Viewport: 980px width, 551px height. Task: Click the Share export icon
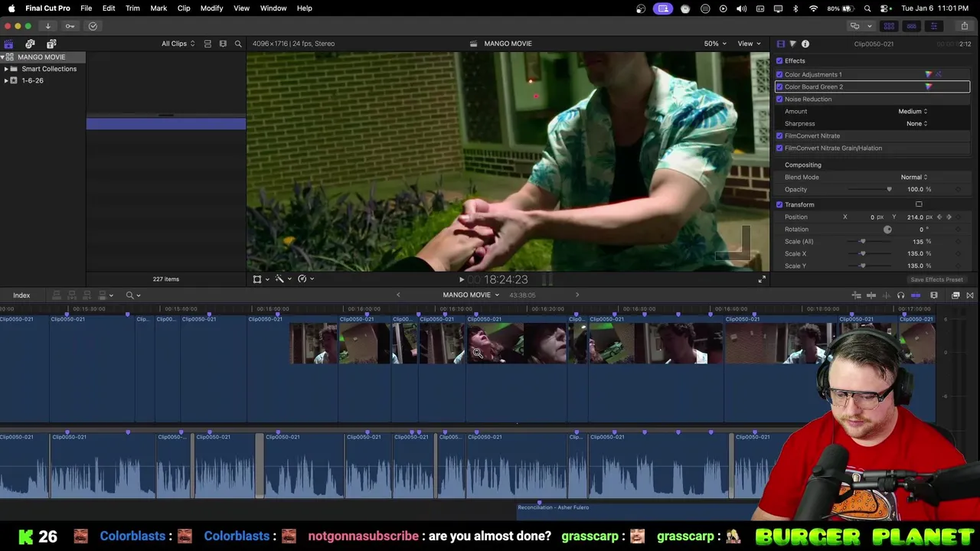click(964, 26)
